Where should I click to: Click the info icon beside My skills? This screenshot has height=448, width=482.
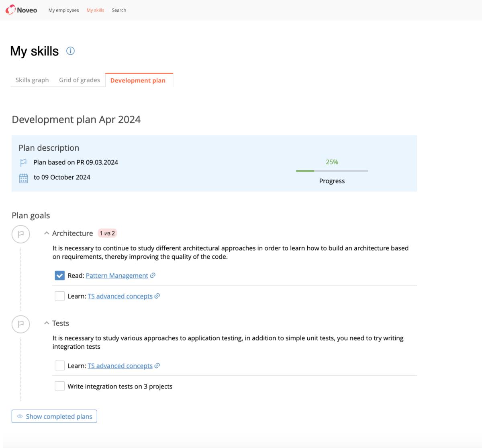70,51
